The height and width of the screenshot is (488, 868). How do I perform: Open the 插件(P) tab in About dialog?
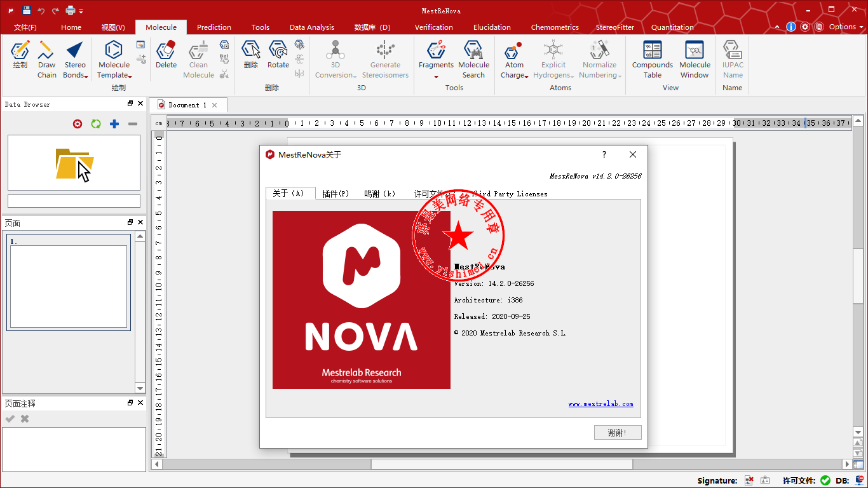click(x=336, y=194)
